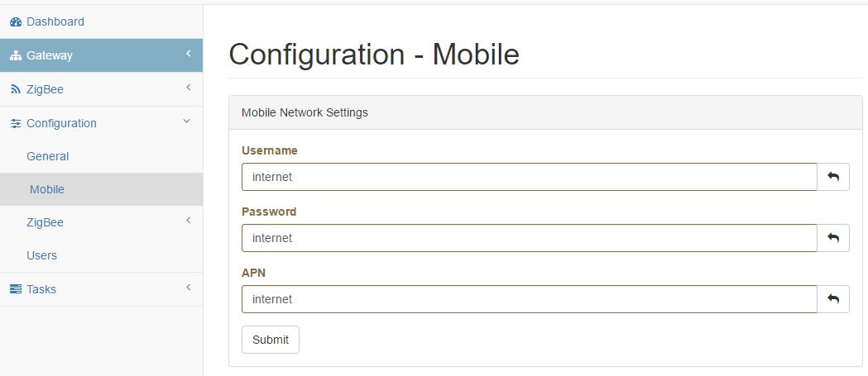This screenshot has height=376, width=868.
Task: Go to the Dashboard link
Action: [x=55, y=21]
